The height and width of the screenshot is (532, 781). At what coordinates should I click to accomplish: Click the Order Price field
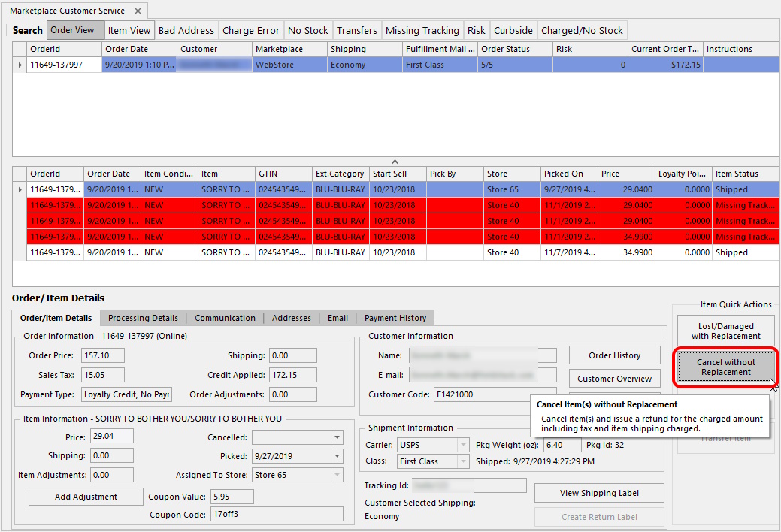click(103, 355)
